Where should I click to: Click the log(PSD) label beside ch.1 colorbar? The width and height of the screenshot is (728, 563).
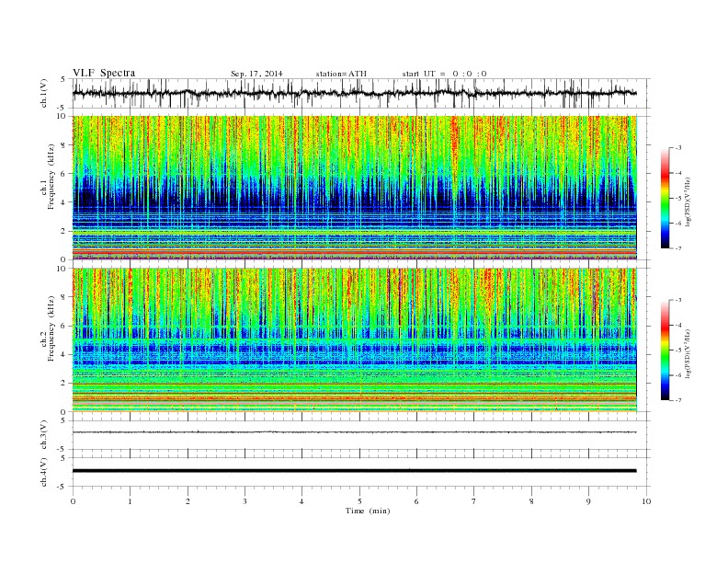coord(688,201)
